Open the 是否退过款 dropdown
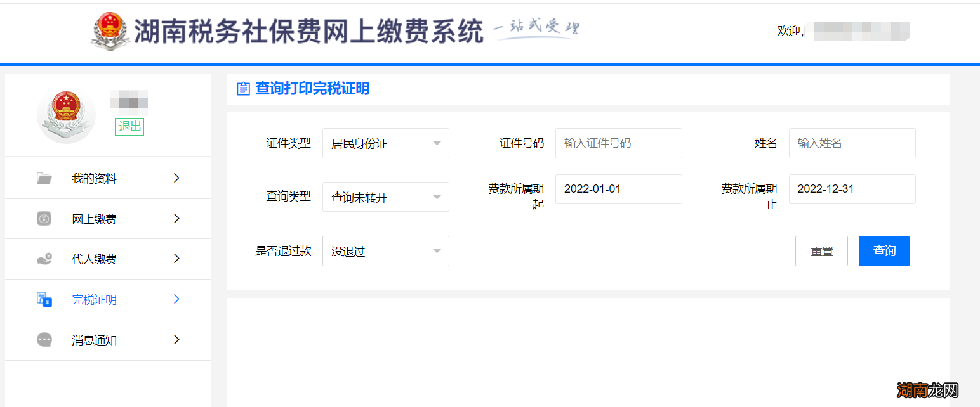 pyautogui.click(x=385, y=251)
